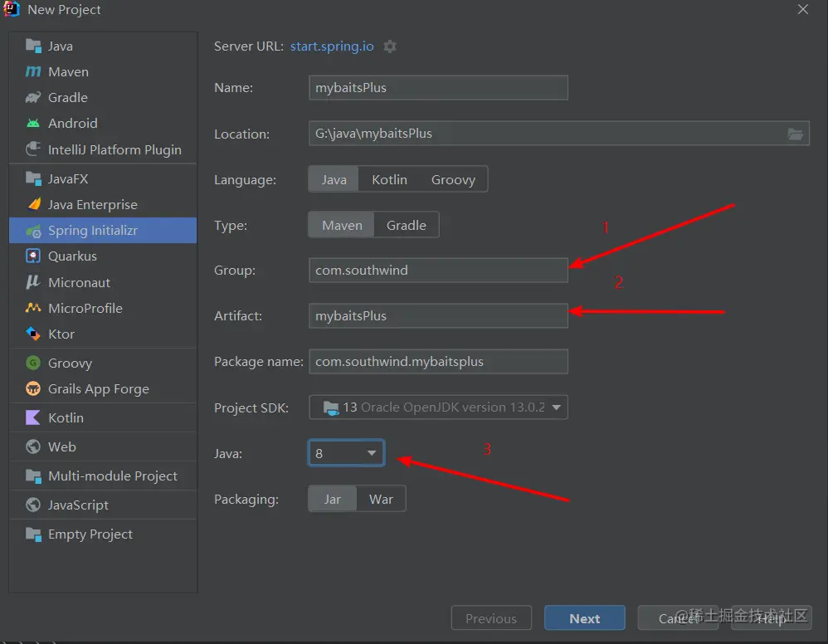
Task: Open the Project SDK dropdown
Action: [x=438, y=407]
